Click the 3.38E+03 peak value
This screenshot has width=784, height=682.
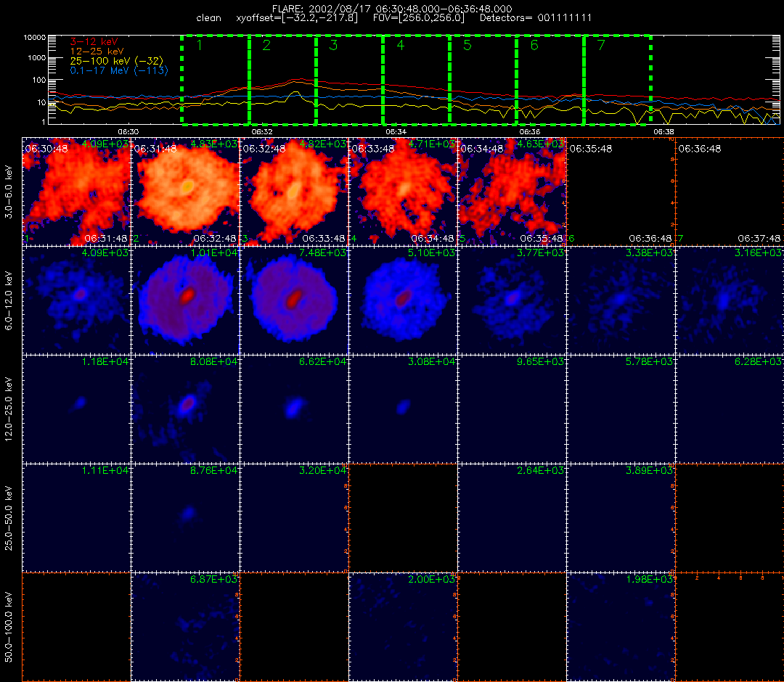pyautogui.click(x=649, y=252)
